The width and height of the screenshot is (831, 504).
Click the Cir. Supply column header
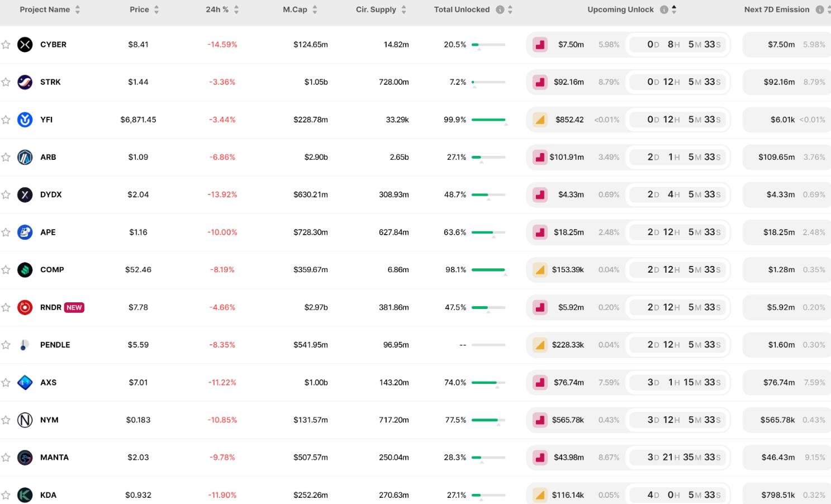[x=376, y=9]
